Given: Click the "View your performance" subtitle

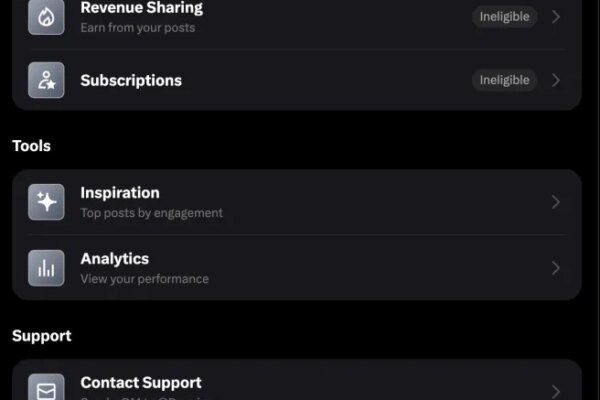Looking at the screenshot, I should coord(145,279).
